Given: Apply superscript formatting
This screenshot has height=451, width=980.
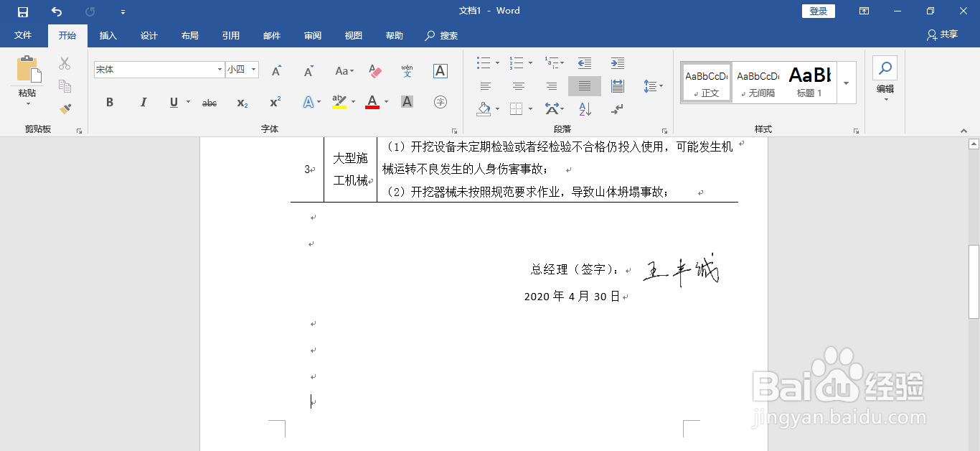Looking at the screenshot, I should 273,102.
